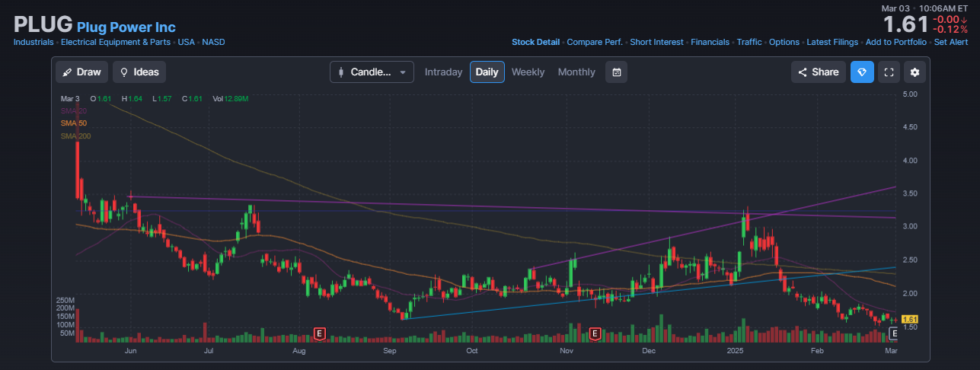Click the 2025 date axis label
Screen dimensions: 980x370
[x=734, y=350]
